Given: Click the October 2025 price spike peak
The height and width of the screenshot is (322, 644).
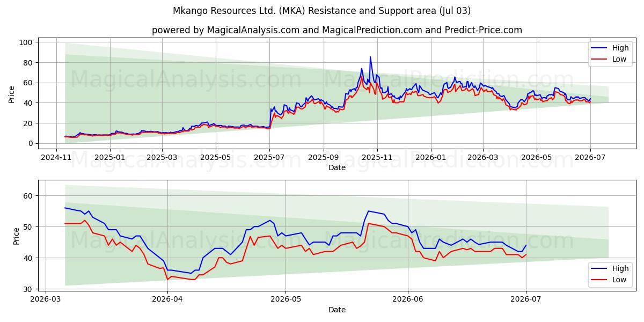Looking at the screenshot, I should (x=370, y=57).
